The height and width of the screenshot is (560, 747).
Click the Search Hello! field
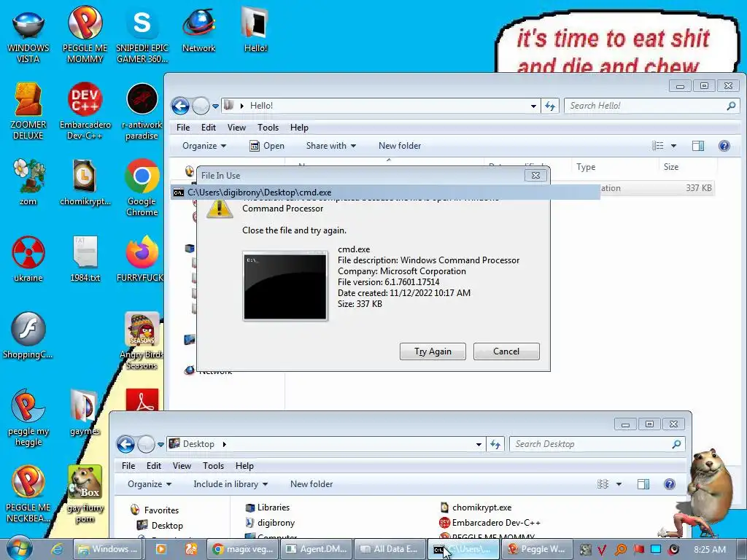pyautogui.click(x=651, y=106)
